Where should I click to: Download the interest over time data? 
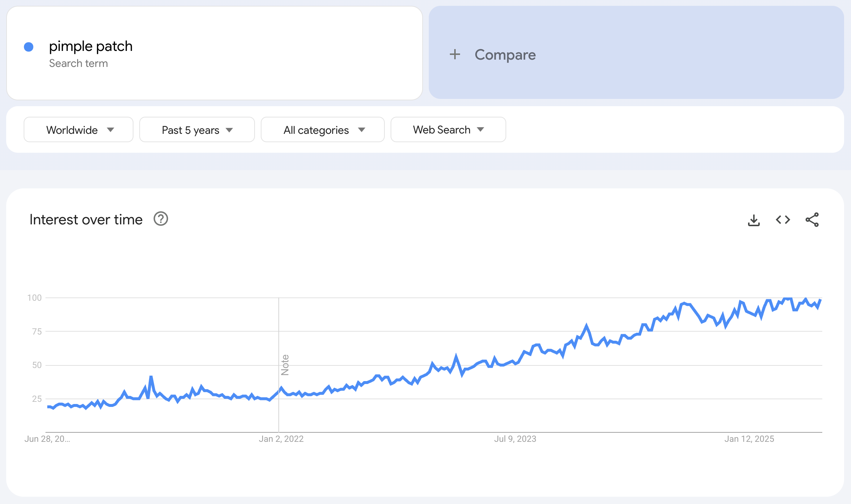[754, 220]
